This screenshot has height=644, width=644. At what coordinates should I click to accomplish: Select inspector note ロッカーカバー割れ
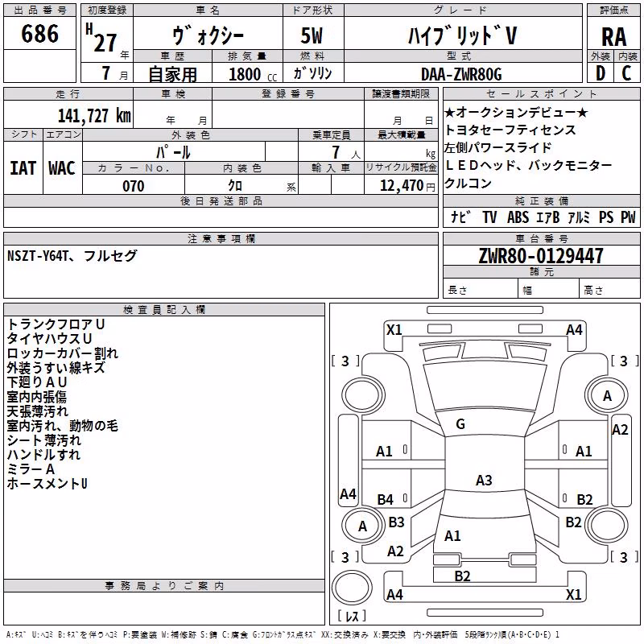point(63,353)
